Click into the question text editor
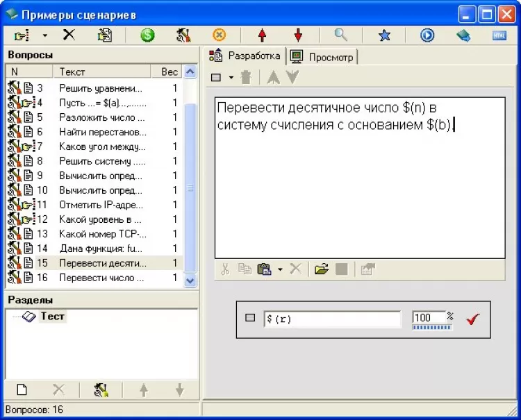The height and width of the screenshot is (420, 521). (x=360, y=178)
